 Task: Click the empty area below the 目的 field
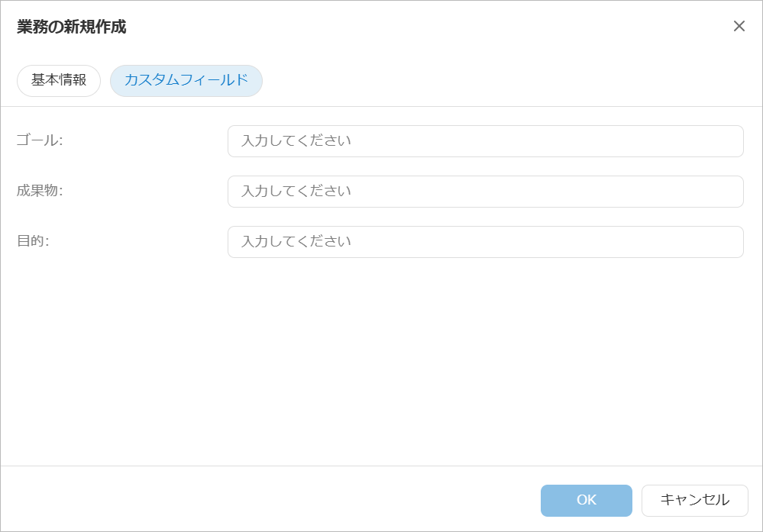point(382,359)
